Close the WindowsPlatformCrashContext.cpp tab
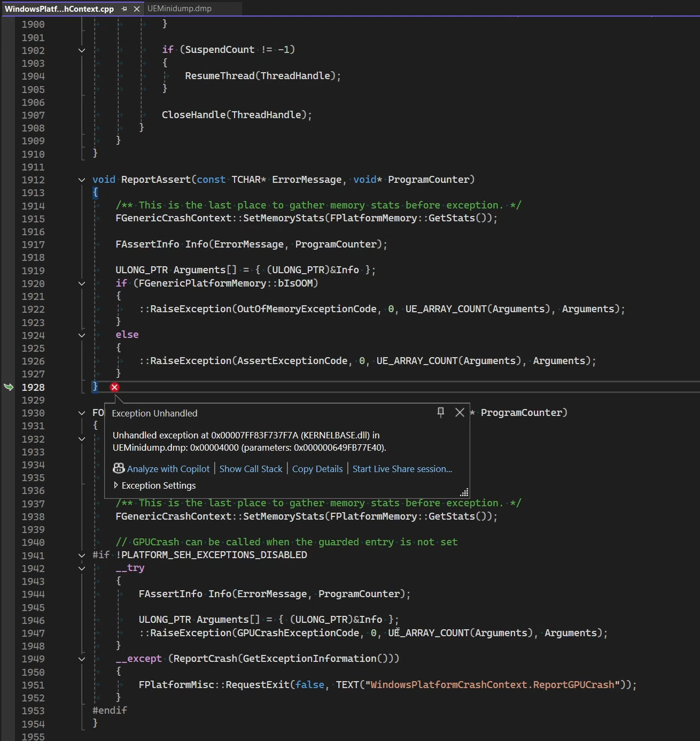This screenshot has width=700, height=741. click(x=137, y=9)
